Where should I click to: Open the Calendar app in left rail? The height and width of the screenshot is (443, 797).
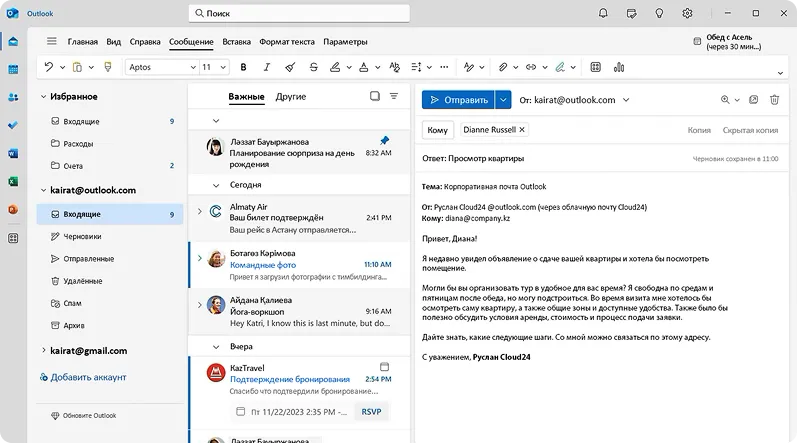(x=13, y=70)
